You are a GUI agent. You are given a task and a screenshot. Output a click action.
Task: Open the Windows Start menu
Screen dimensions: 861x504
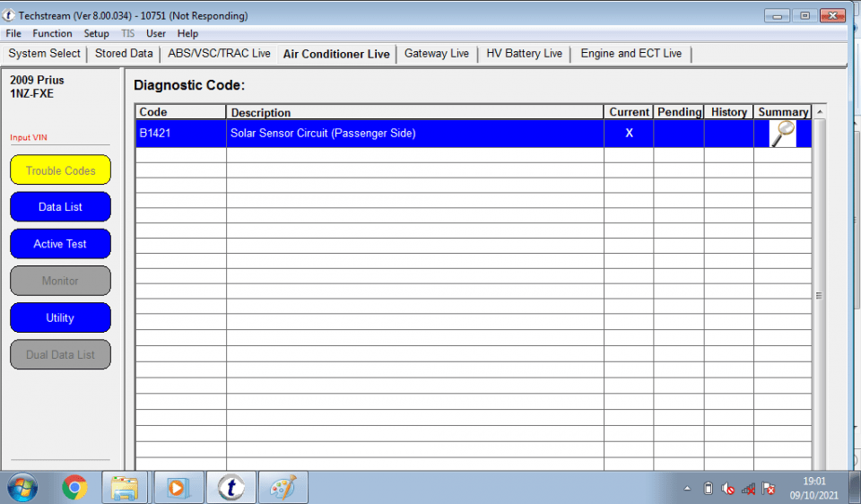click(22, 487)
